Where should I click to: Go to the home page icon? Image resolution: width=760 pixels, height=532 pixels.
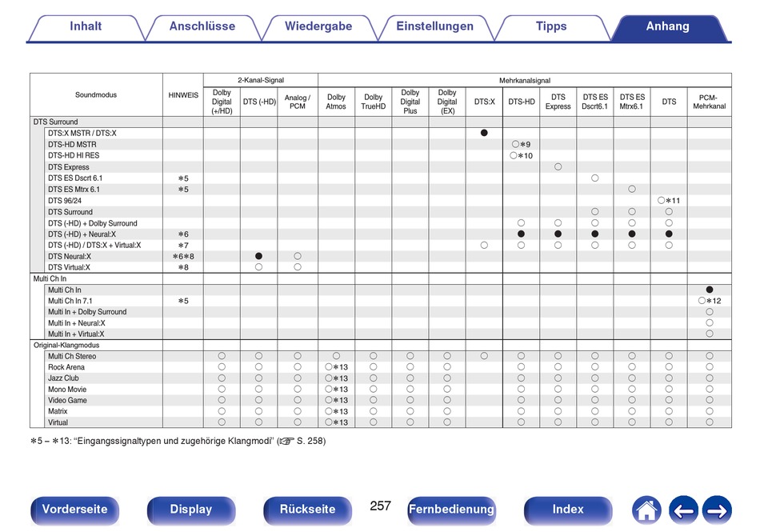[646, 510]
